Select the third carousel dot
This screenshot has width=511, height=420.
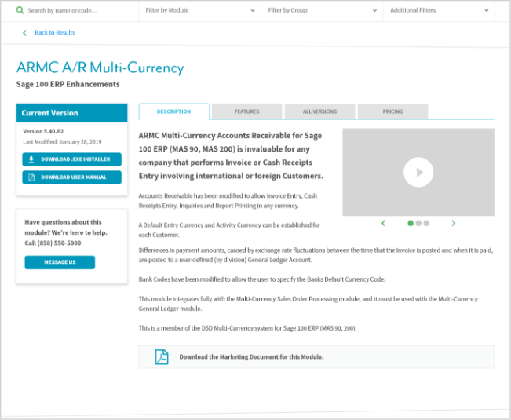pos(426,223)
